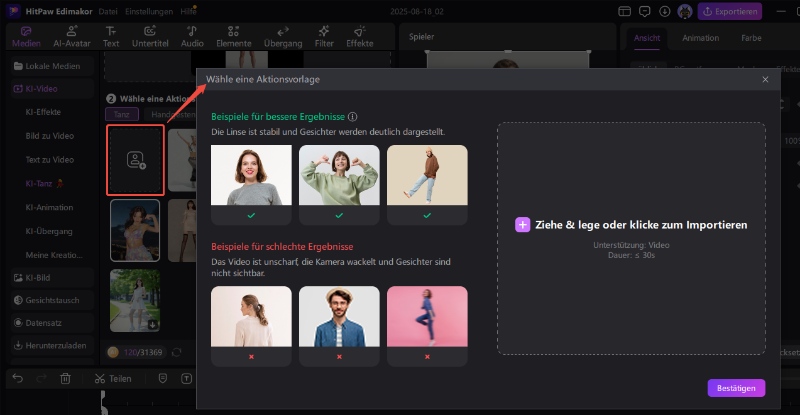This screenshot has height=415, width=800.
Task: Open the Medien tab
Action: tap(26, 37)
